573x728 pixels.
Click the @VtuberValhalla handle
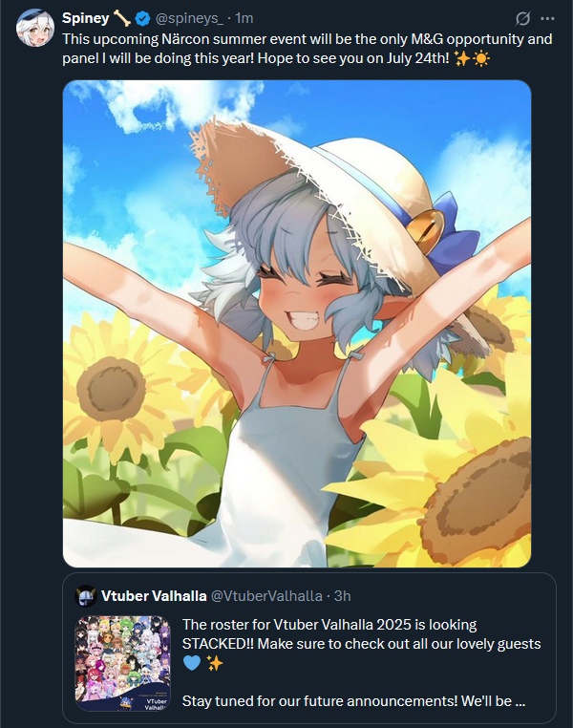(266, 595)
